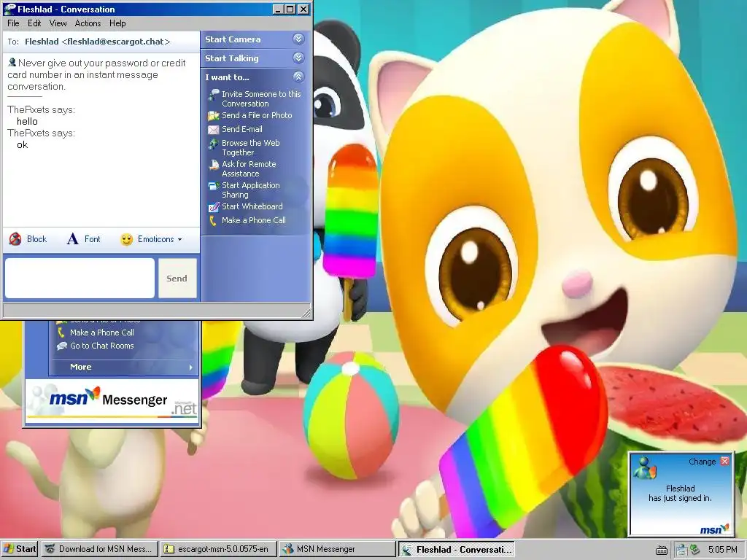747x560 pixels.
Task: Click the conversation window title bar icon
Action: point(9,9)
